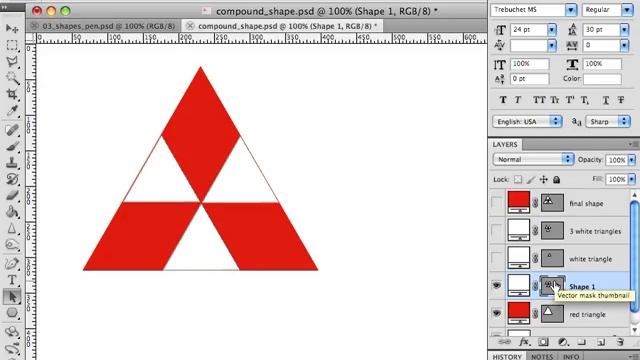This screenshot has width=640, height=360.
Task: Select the Crop tool
Action: coord(12,94)
